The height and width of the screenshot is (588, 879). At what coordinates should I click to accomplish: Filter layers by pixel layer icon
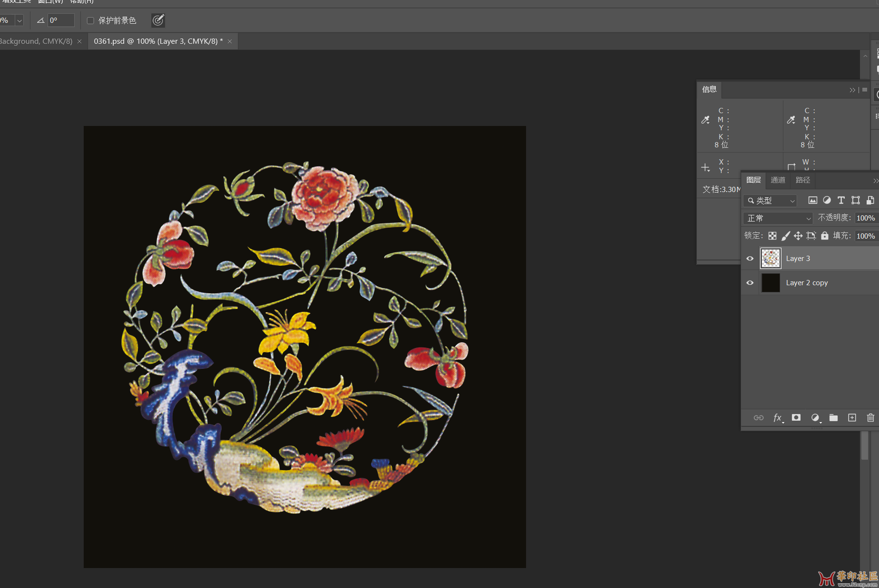point(813,200)
